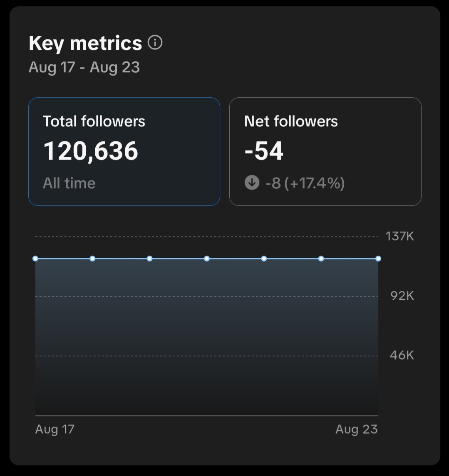Click the Aug 17 - Aug 23 date range
Viewport: 449px width, 476px height.
coord(84,67)
